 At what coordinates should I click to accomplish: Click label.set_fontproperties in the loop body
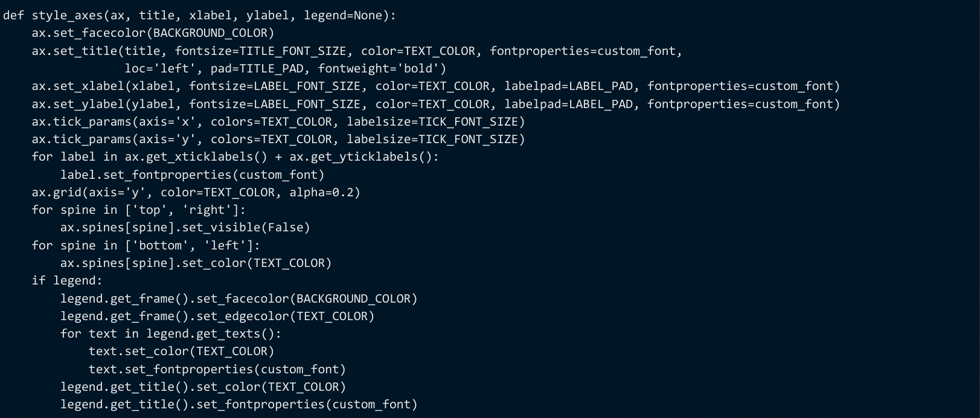(146, 175)
